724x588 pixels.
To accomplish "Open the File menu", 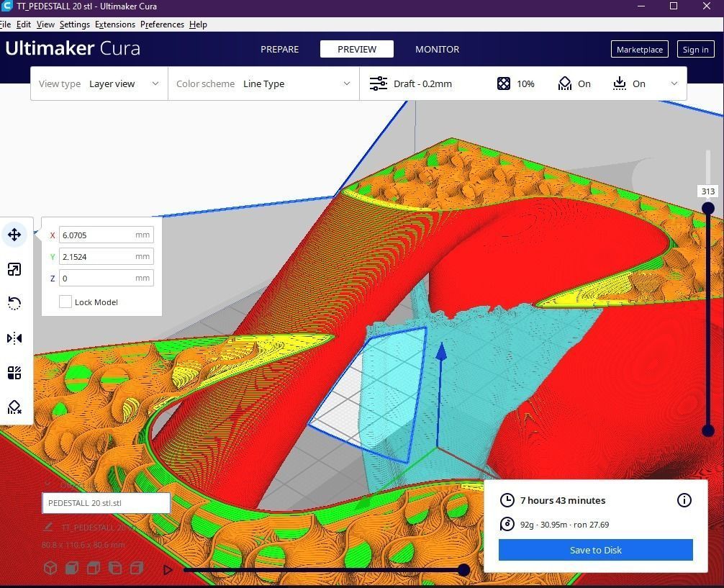I will point(5,24).
